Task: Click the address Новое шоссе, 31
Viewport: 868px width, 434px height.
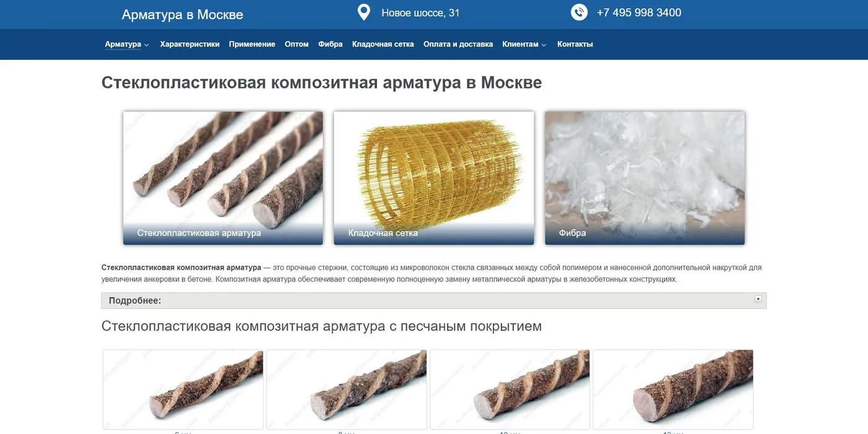Action: click(x=420, y=13)
